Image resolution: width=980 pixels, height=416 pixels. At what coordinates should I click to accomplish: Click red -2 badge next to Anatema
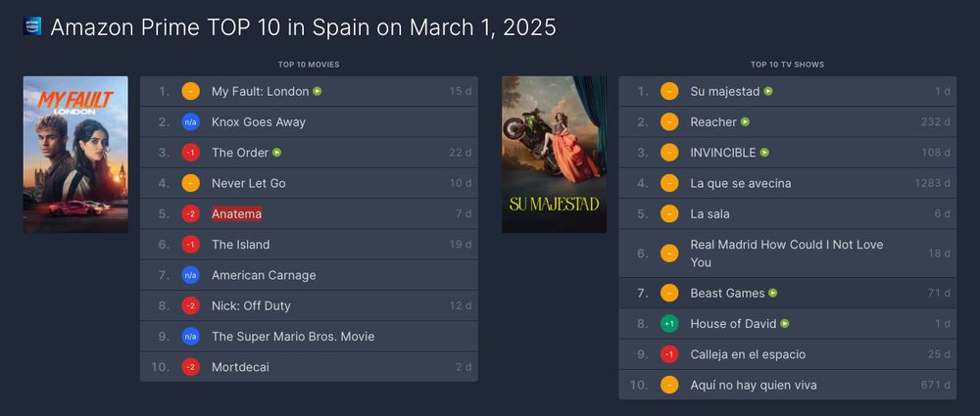[191, 213]
